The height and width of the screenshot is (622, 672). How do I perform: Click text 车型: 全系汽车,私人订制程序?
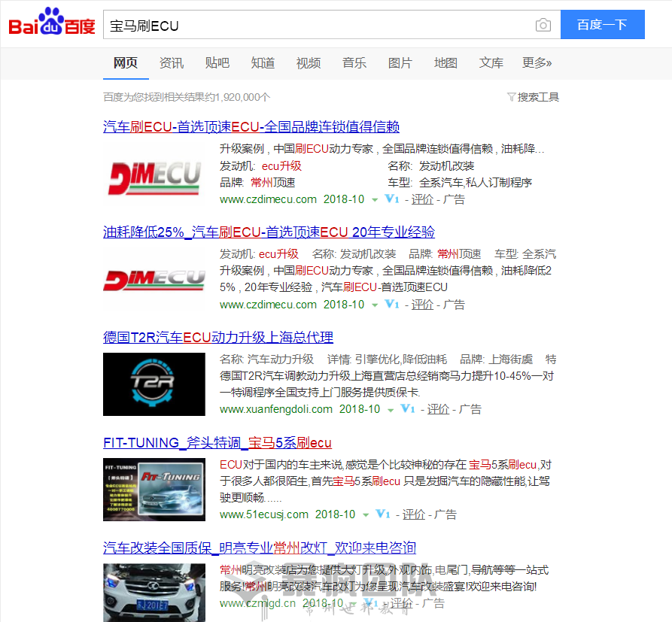coord(460,183)
